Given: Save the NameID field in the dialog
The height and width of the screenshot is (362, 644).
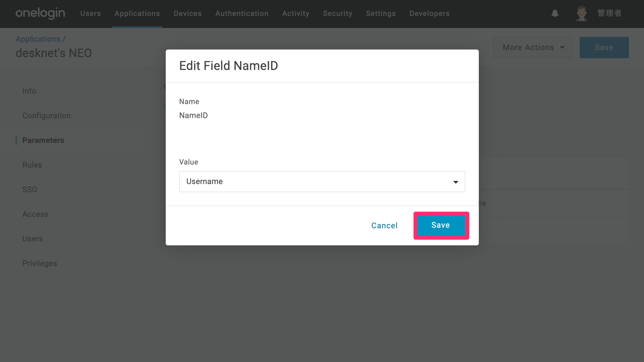Looking at the screenshot, I should (x=441, y=225).
